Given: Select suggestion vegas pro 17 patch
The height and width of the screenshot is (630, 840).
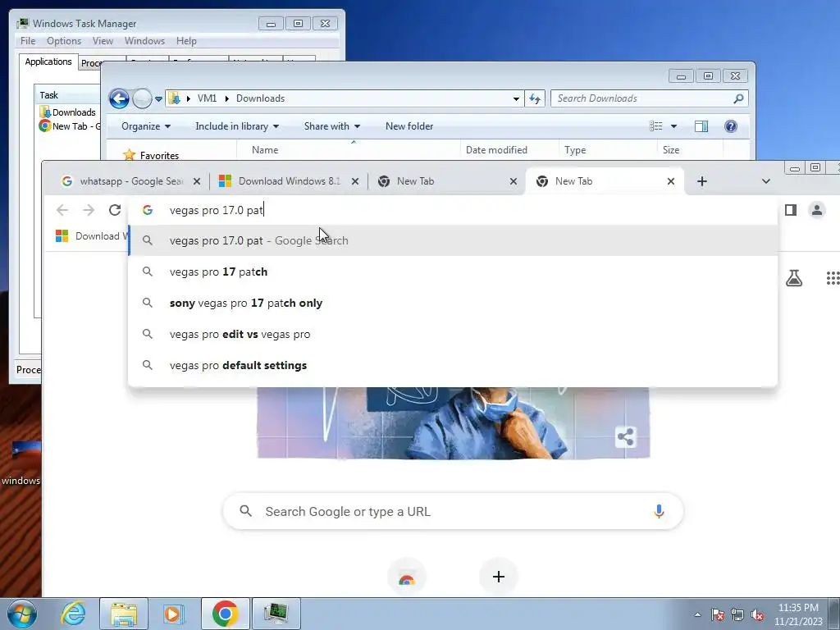Looking at the screenshot, I should (x=453, y=272).
